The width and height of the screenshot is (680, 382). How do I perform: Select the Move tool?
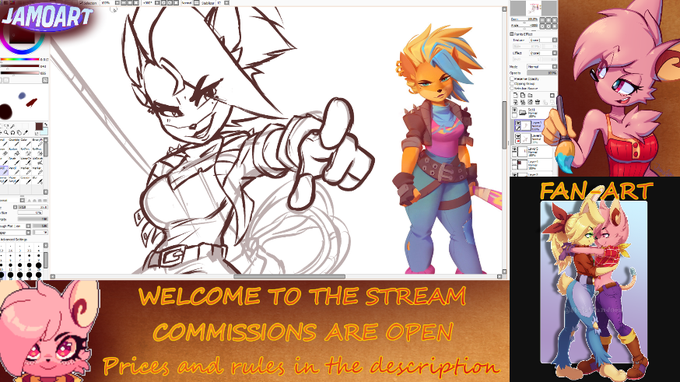[1, 133]
